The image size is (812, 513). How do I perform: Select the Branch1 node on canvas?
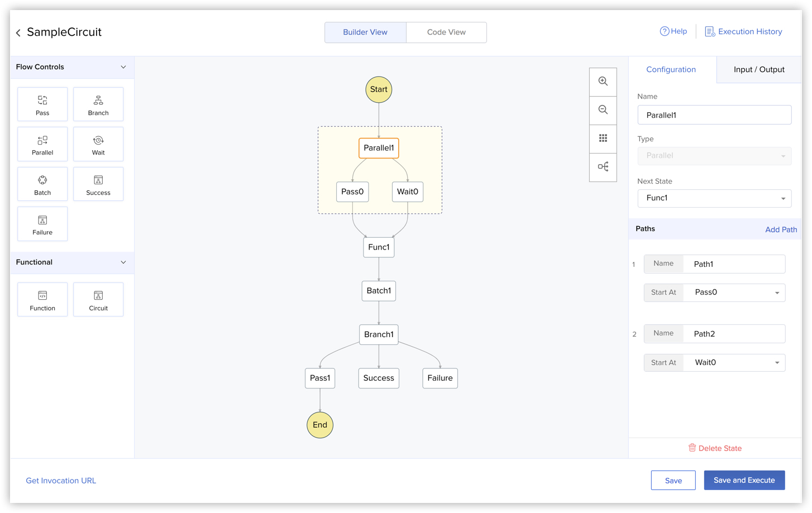click(x=379, y=334)
